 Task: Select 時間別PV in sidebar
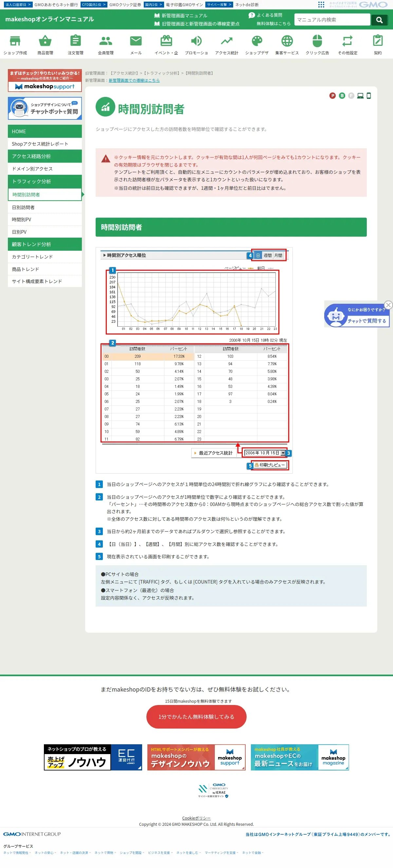tap(45, 220)
